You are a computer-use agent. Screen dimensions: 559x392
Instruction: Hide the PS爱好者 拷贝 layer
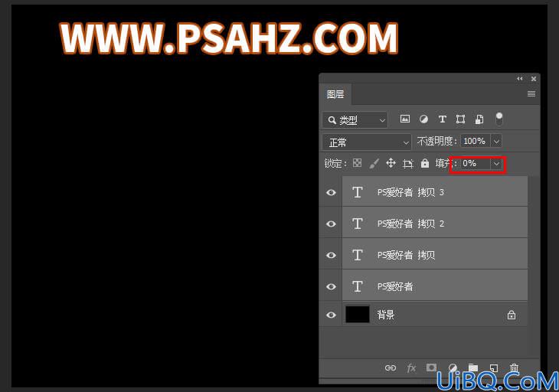pyautogui.click(x=332, y=255)
